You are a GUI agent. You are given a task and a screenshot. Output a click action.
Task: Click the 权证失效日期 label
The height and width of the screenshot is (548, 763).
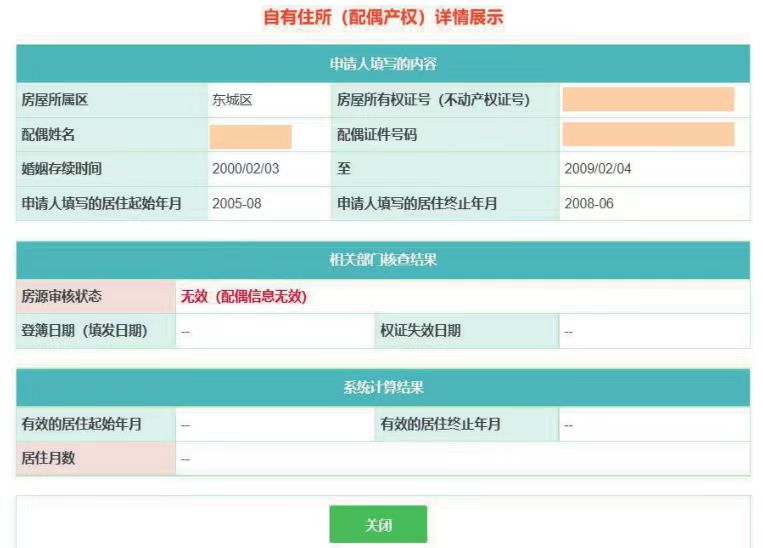click(x=420, y=332)
